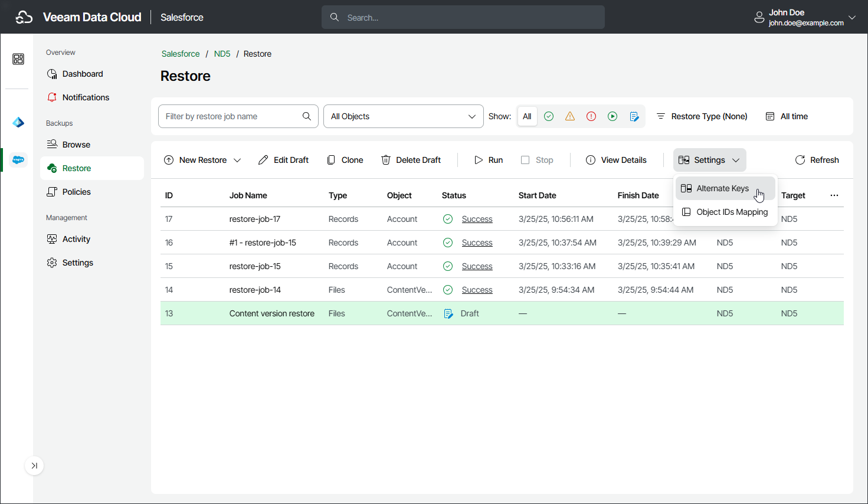Open Success link for restore-job-14
The image size is (868, 504).
coord(477,290)
